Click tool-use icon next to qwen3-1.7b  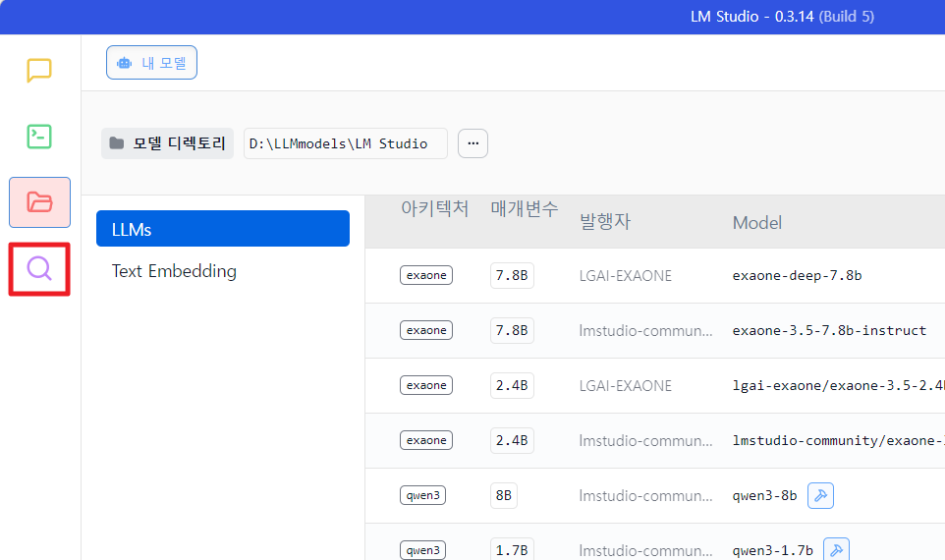point(837,550)
